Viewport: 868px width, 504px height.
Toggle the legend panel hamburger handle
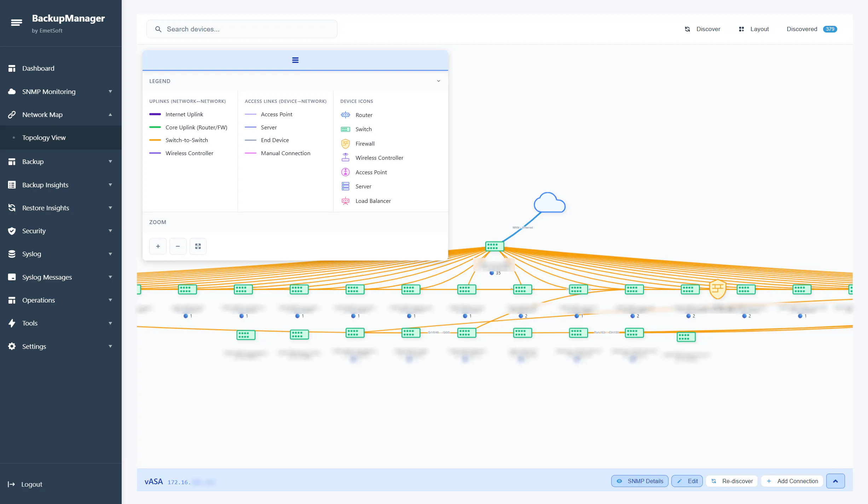(295, 60)
